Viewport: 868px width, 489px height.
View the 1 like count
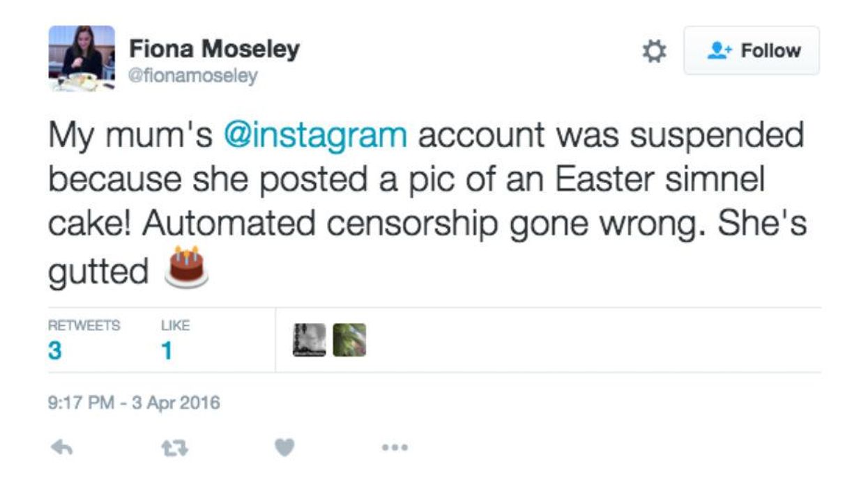(x=167, y=351)
